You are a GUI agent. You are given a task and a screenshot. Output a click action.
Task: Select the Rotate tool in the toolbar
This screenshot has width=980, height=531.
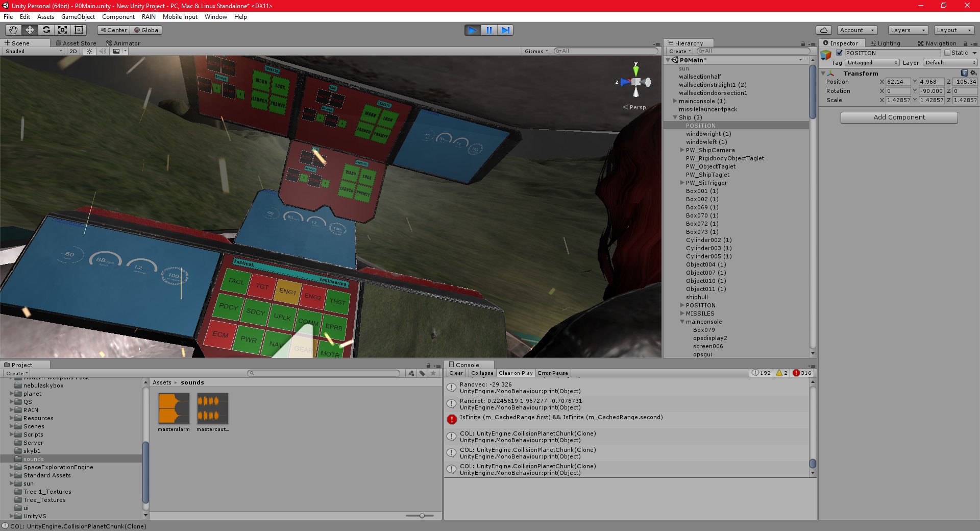click(x=46, y=30)
